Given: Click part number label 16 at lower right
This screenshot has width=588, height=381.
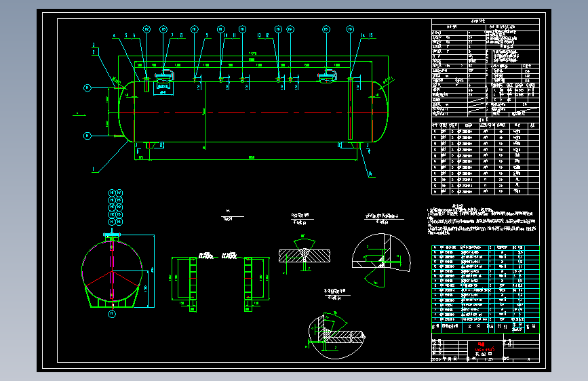Looking at the screenshot, I should [x=370, y=174].
